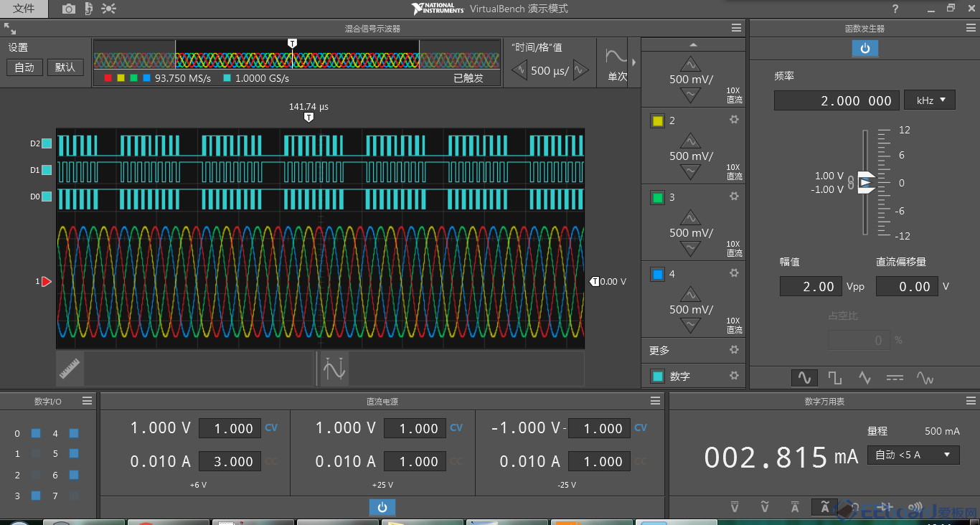Open the Digital I/O panel menu
980x525 pixels.
pos(87,401)
